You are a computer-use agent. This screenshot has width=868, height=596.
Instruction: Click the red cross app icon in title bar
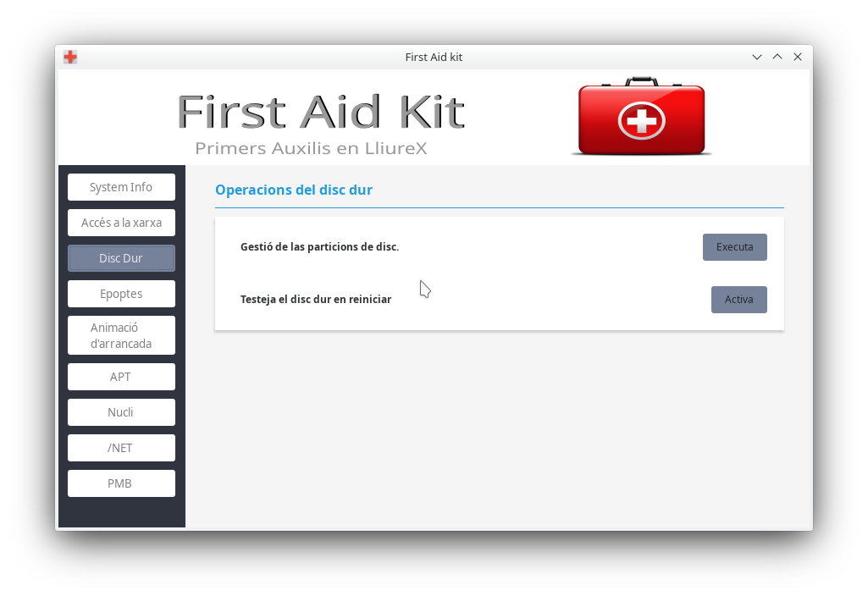(x=70, y=57)
